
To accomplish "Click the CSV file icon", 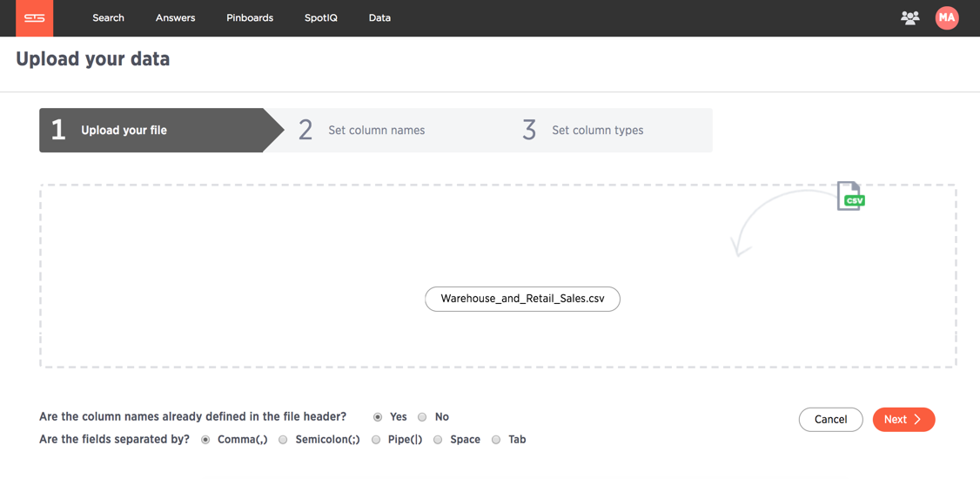I will click(x=851, y=196).
